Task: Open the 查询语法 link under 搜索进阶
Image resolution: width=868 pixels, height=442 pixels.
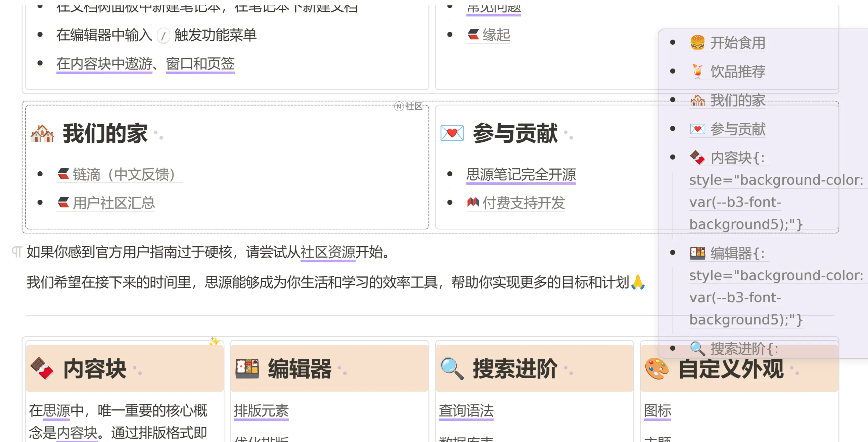Action: (466, 411)
